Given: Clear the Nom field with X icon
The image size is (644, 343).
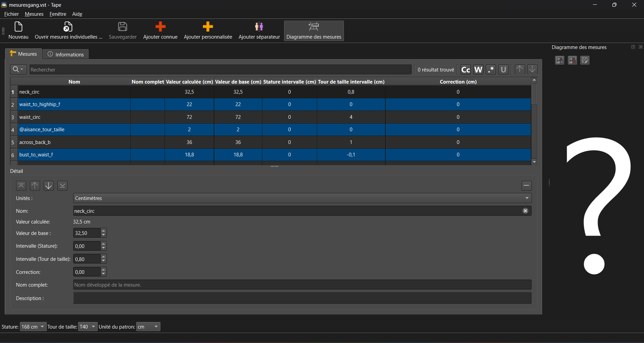Looking at the screenshot, I should pos(525,211).
